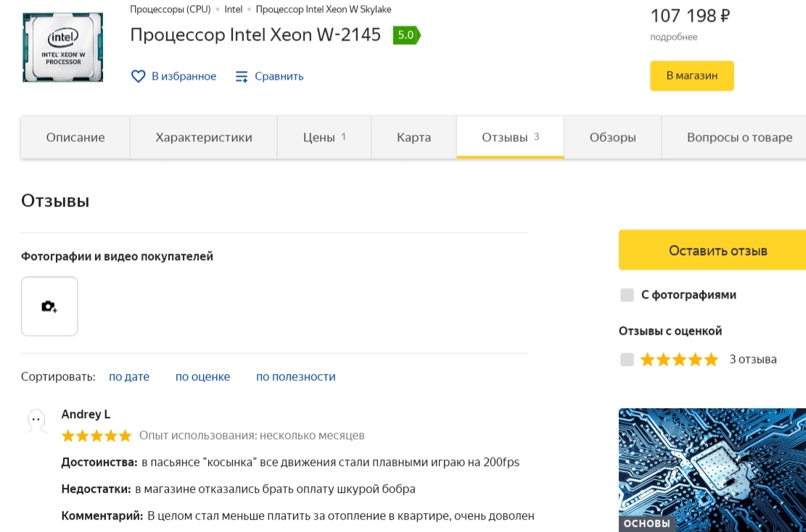
Task: Click the five orange stars in rating filter
Action: click(x=679, y=359)
